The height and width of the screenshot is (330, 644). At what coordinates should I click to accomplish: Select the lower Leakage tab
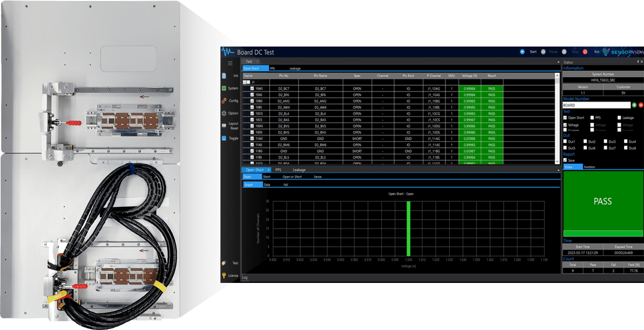coord(299,170)
